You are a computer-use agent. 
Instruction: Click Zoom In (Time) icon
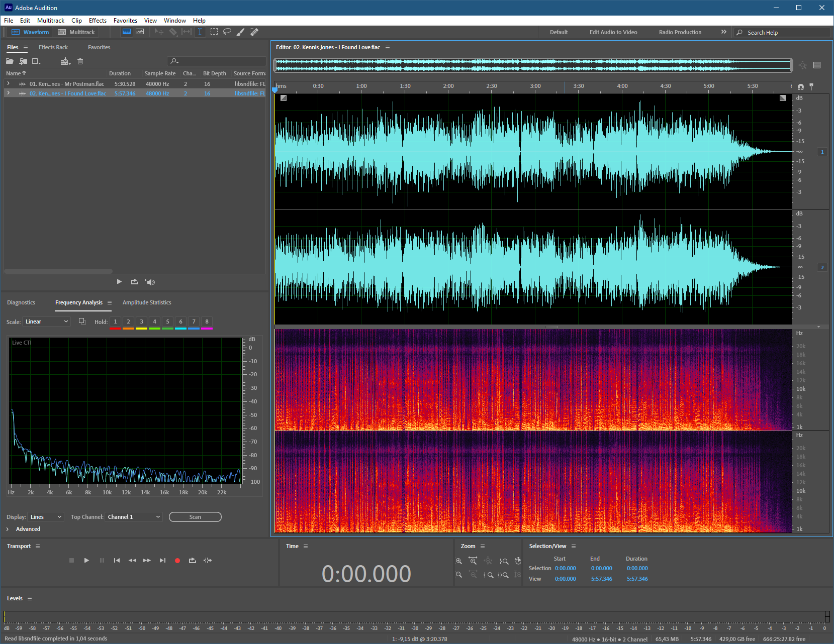click(473, 561)
